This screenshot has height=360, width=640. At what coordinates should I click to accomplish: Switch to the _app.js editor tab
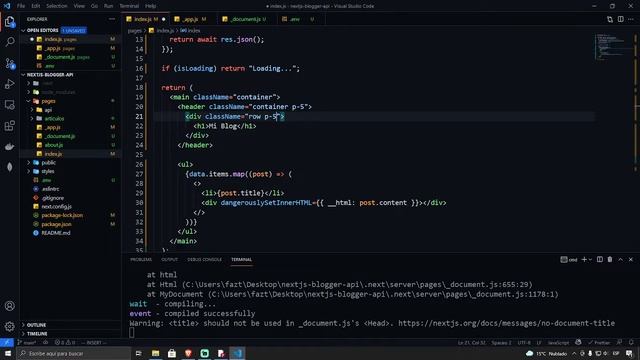pos(190,19)
